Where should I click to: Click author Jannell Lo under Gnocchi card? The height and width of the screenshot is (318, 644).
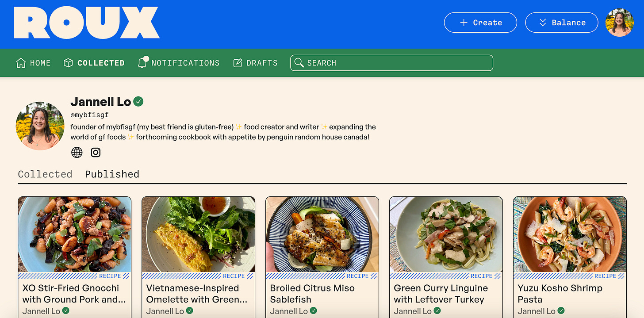41,311
